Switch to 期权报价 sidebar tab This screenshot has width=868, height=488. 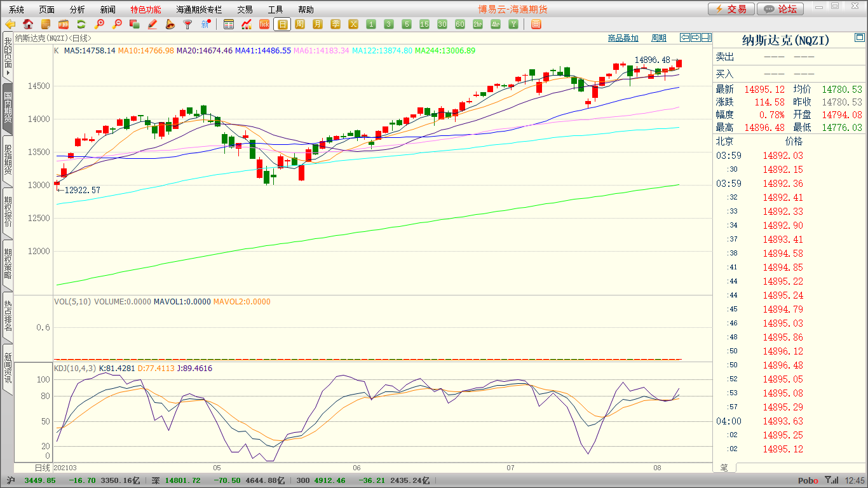click(x=8, y=212)
